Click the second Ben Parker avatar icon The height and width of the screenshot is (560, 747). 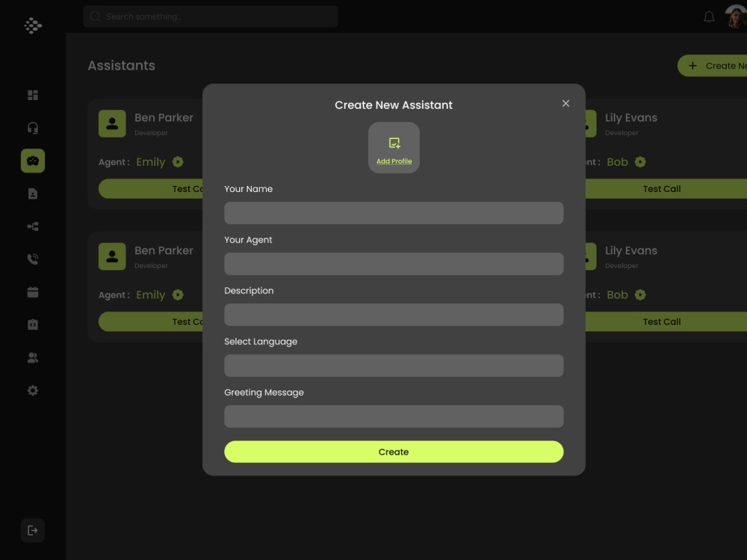pyautogui.click(x=113, y=257)
